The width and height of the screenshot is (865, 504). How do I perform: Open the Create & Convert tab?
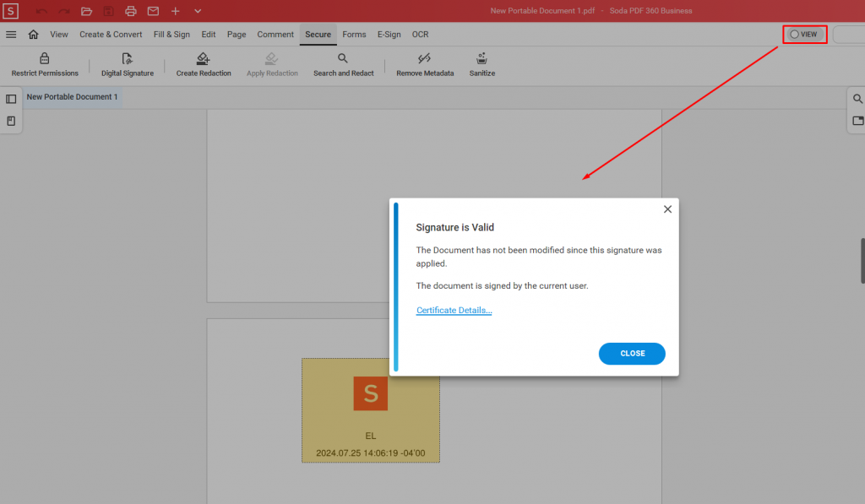click(x=111, y=34)
